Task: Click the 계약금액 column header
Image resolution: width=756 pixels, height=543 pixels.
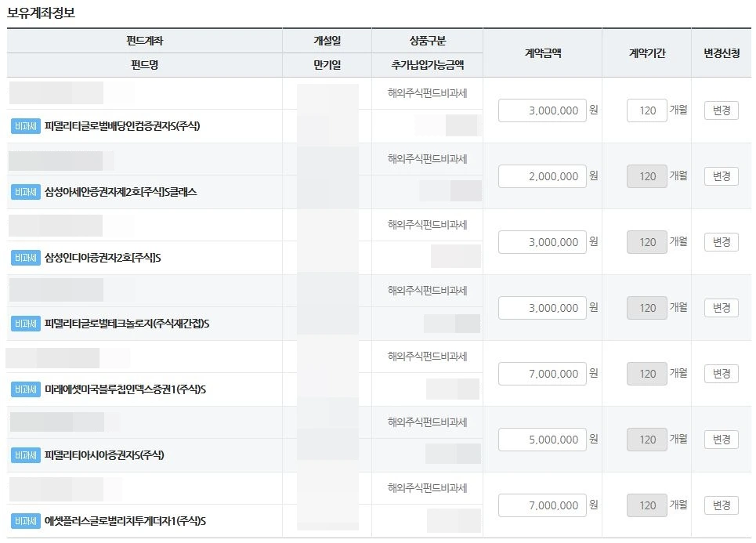Action: tap(543, 53)
